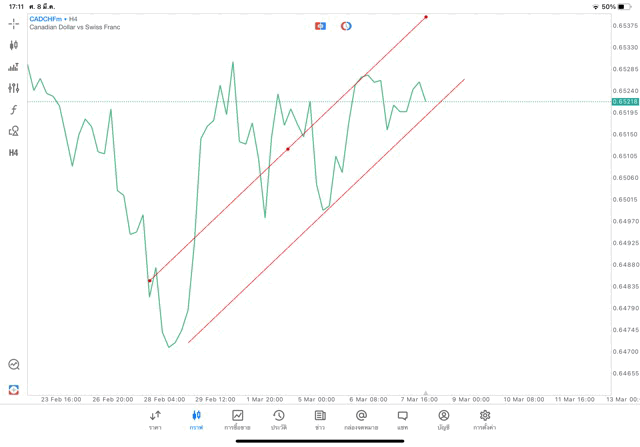Toggle the red-blue trade panel button
Screen dimensions: 640x447
pyautogui.click(x=320, y=26)
